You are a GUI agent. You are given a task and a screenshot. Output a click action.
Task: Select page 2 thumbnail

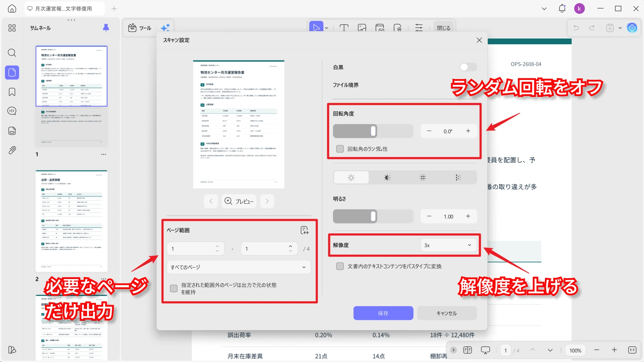click(x=71, y=221)
